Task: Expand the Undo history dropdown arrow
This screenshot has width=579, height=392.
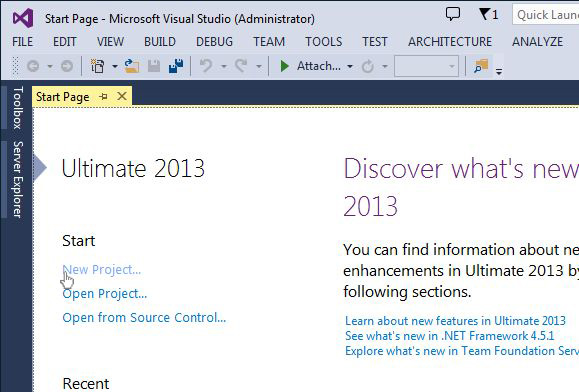Action: click(224, 67)
